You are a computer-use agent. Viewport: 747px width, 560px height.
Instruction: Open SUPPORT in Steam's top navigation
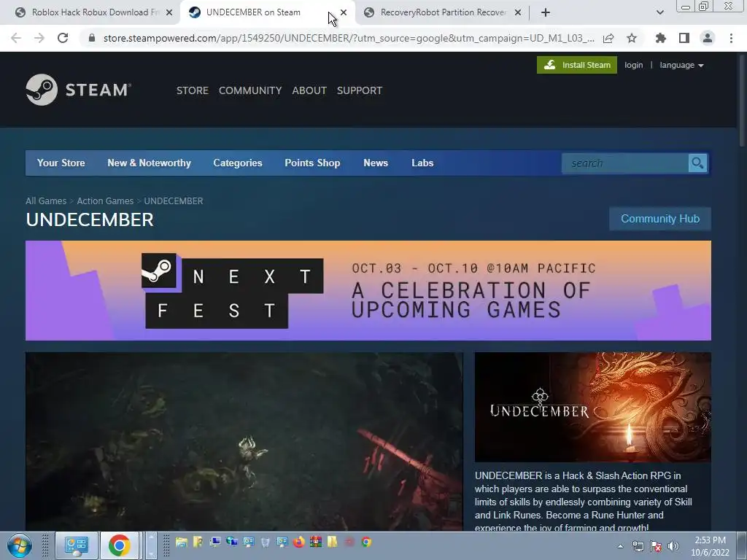click(x=360, y=90)
